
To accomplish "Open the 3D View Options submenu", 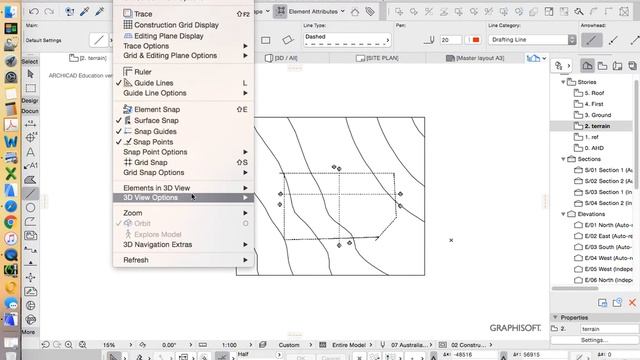I will 183,198.
